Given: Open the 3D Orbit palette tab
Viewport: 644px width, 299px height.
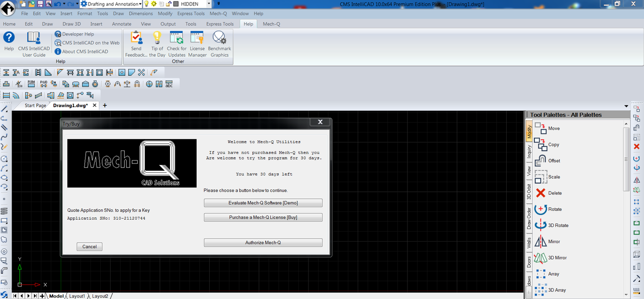Looking at the screenshot, I should [x=529, y=192].
